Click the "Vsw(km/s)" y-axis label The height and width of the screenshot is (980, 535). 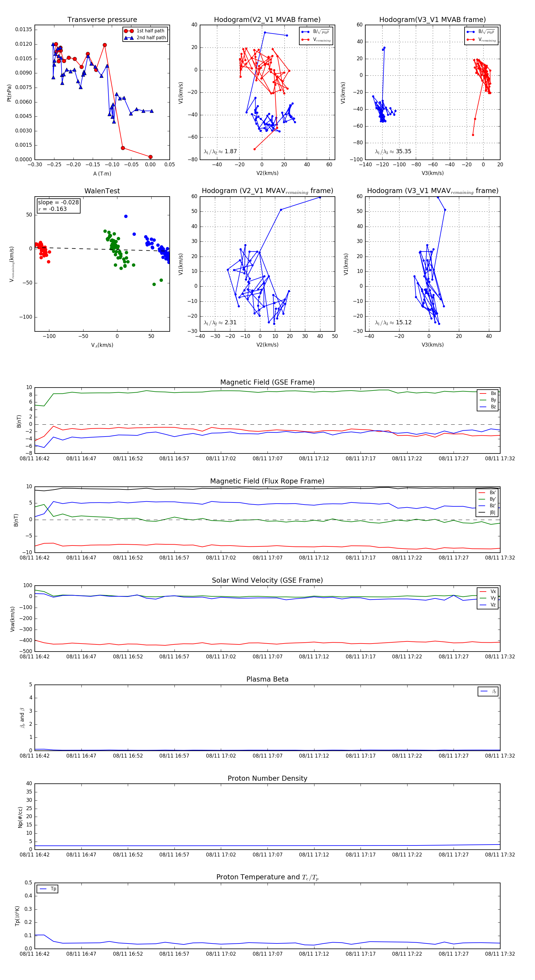pyautogui.click(x=12, y=619)
